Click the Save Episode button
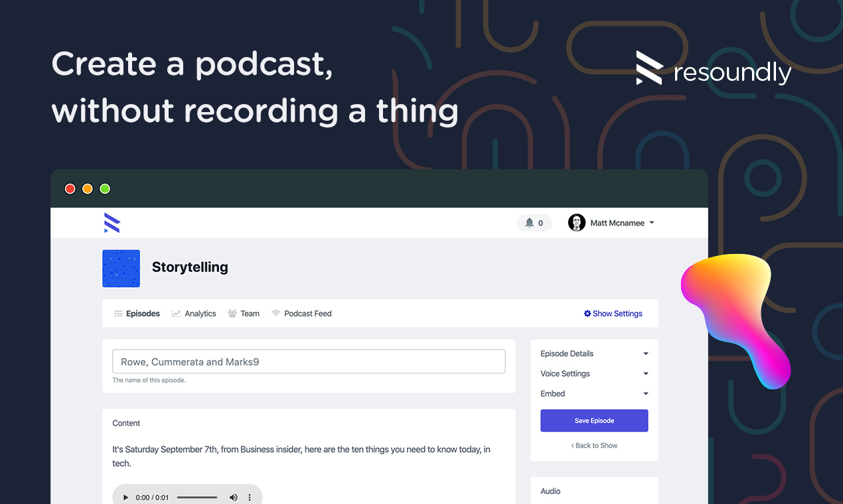The image size is (843, 504). 594,420
